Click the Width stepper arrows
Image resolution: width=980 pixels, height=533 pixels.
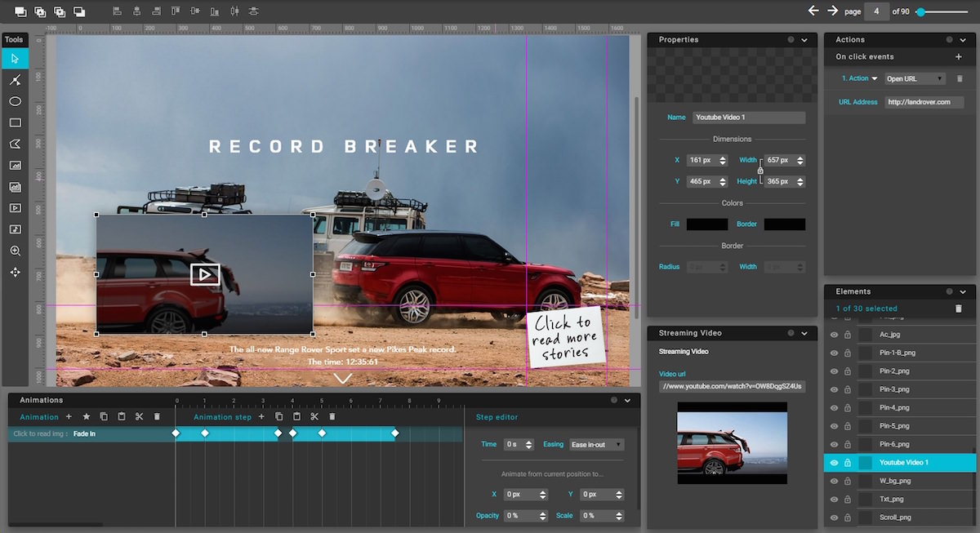[800, 161]
